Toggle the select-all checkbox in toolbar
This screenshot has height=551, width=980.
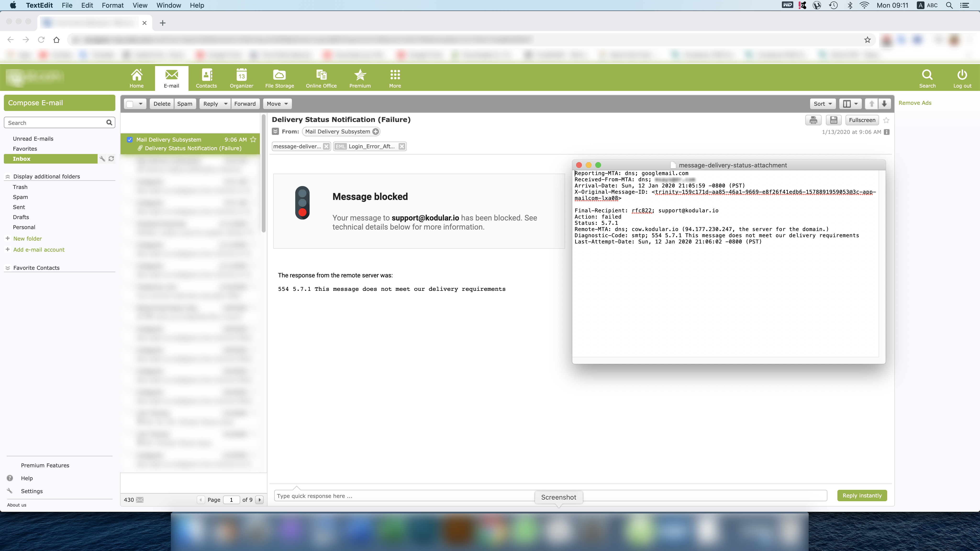click(x=130, y=104)
